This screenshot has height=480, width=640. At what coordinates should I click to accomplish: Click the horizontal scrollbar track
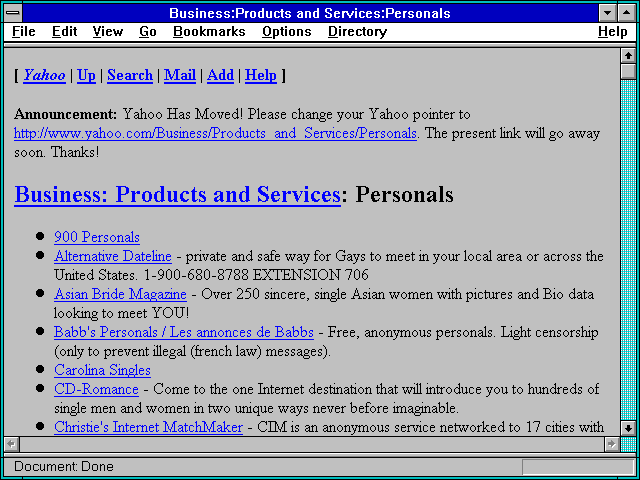312,444
